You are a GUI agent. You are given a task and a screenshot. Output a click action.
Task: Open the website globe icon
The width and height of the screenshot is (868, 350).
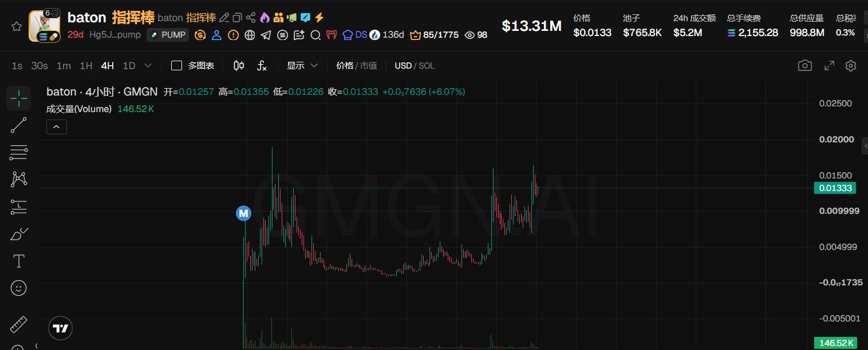(250, 35)
